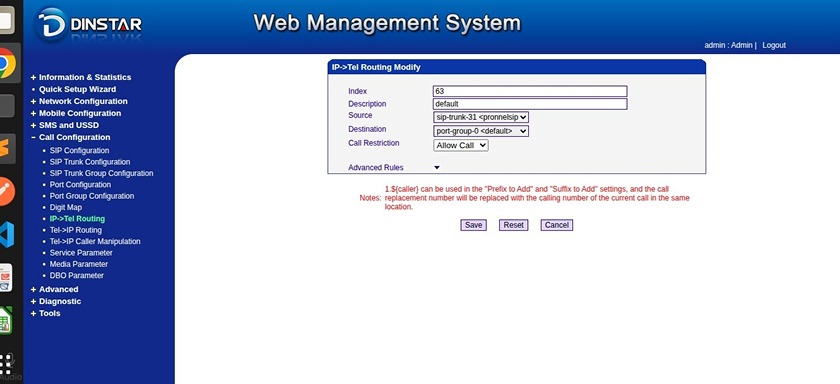Click the Description input field

530,104
